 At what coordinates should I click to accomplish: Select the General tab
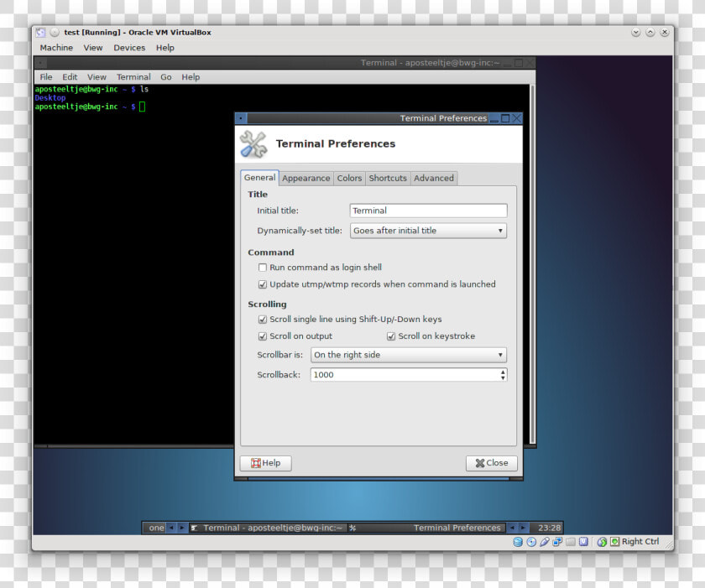pyautogui.click(x=260, y=178)
